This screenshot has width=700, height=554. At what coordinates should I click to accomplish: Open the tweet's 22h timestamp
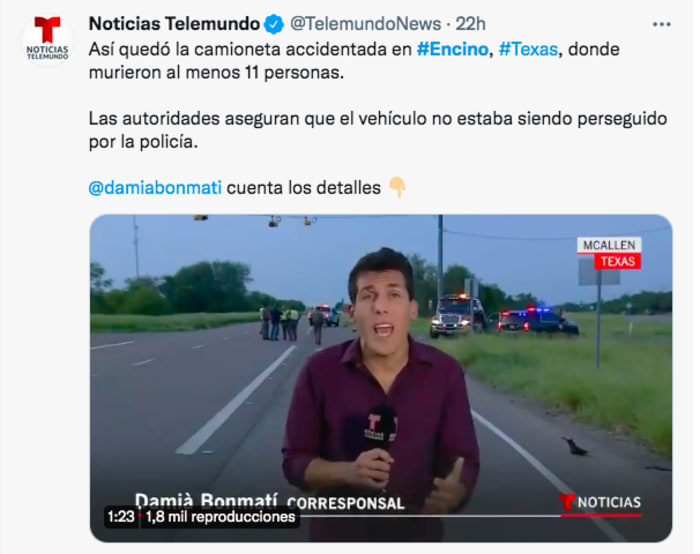click(471, 24)
